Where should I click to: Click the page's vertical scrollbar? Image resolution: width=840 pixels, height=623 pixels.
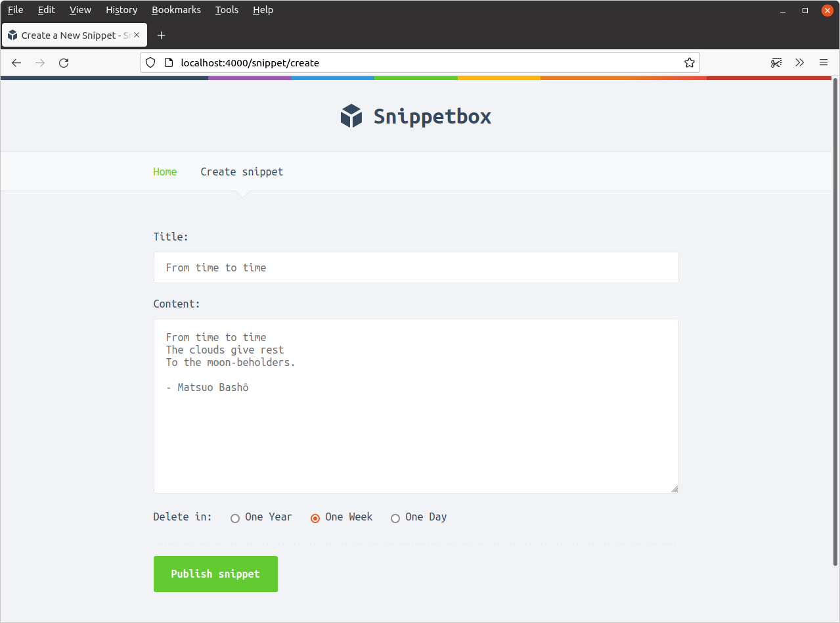tap(835, 322)
